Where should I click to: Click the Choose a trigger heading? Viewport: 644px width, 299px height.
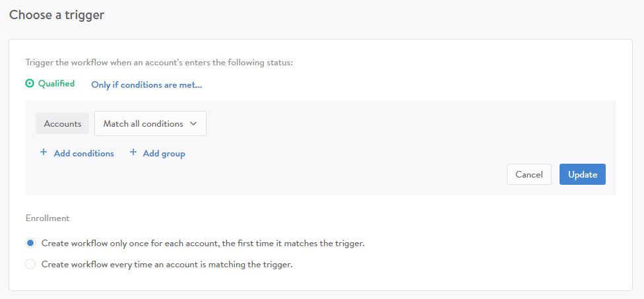[57, 15]
